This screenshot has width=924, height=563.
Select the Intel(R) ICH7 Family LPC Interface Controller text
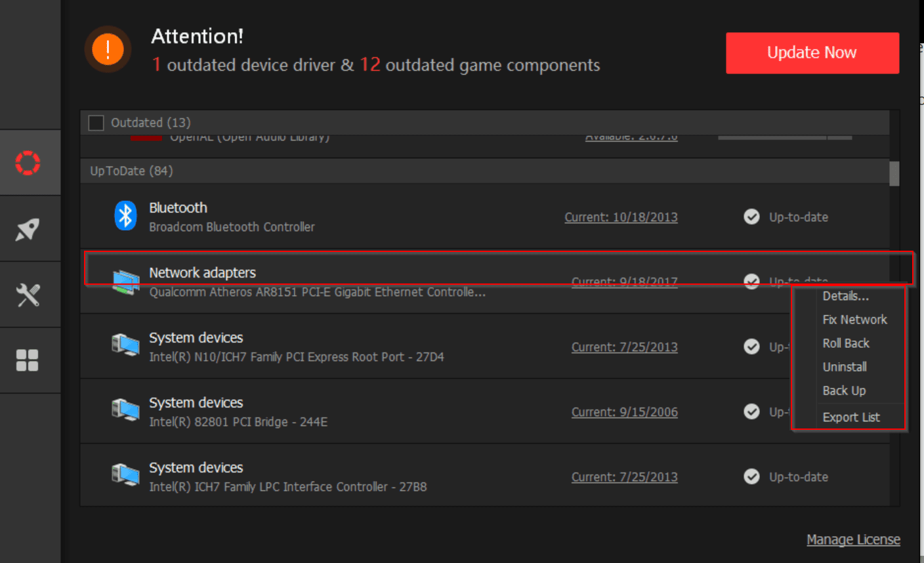pyautogui.click(x=287, y=487)
